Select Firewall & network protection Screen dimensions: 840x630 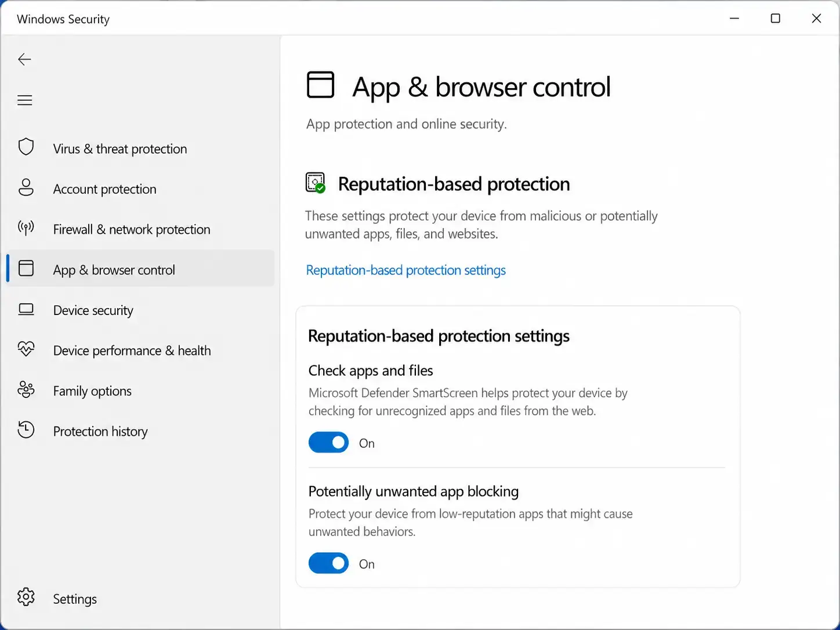pos(132,230)
